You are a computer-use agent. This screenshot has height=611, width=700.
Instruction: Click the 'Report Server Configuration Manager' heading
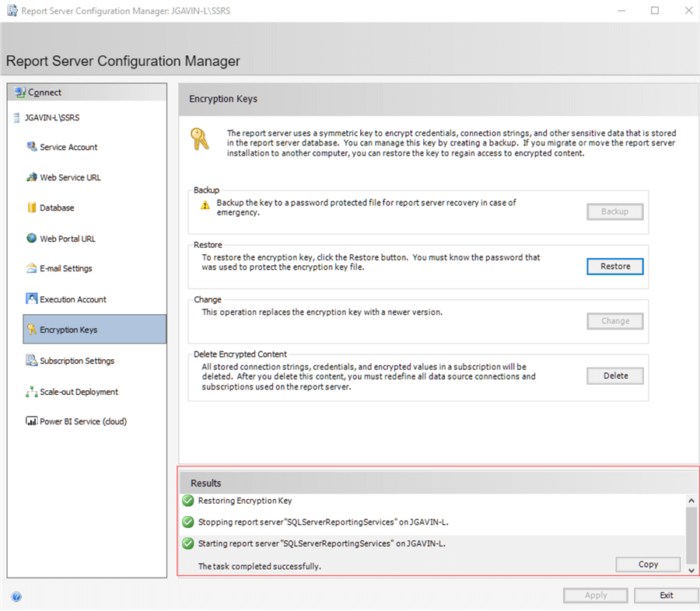coord(123,61)
